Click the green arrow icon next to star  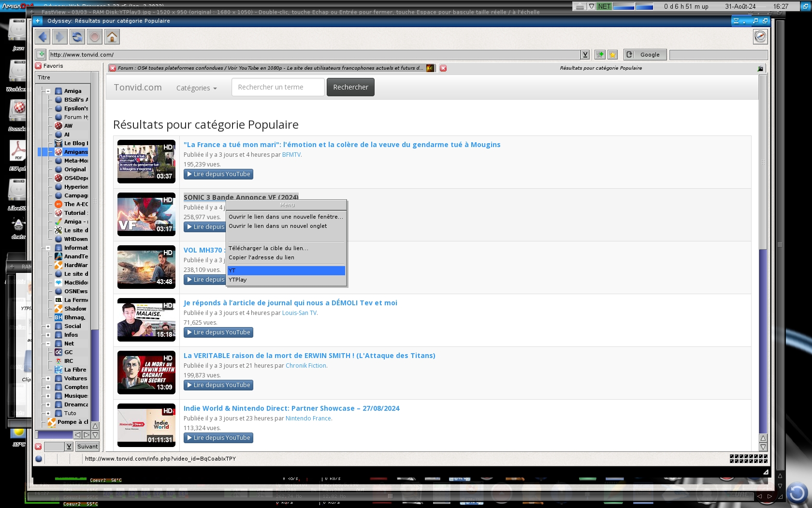pyautogui.click(x=600, y=55)
